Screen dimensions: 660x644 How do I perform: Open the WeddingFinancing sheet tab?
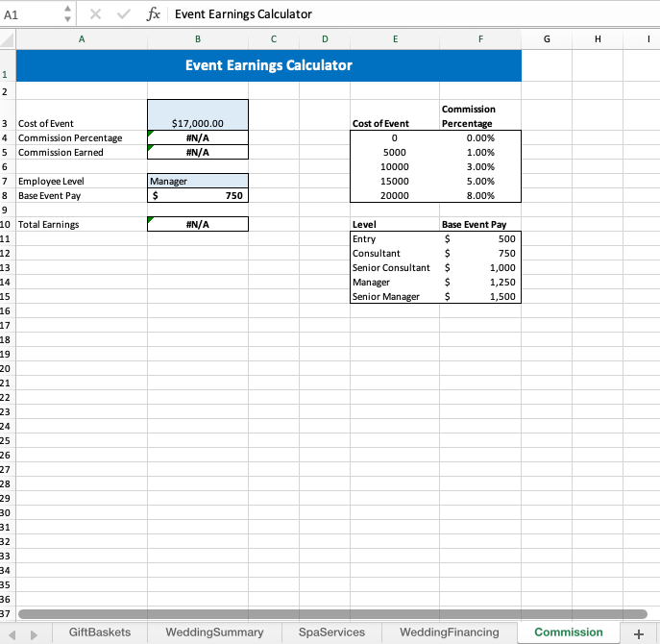(x=450, y=632)
